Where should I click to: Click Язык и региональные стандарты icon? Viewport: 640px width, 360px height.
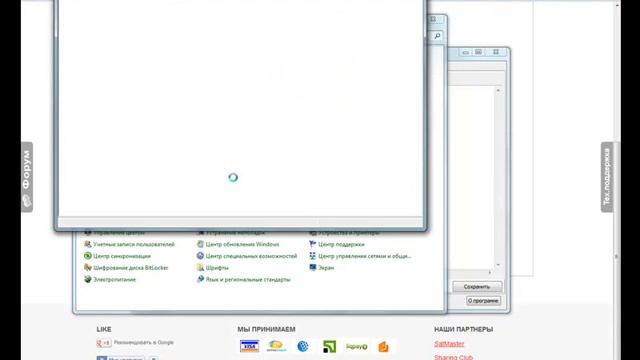pyautogui.click(x=200, y=280)
